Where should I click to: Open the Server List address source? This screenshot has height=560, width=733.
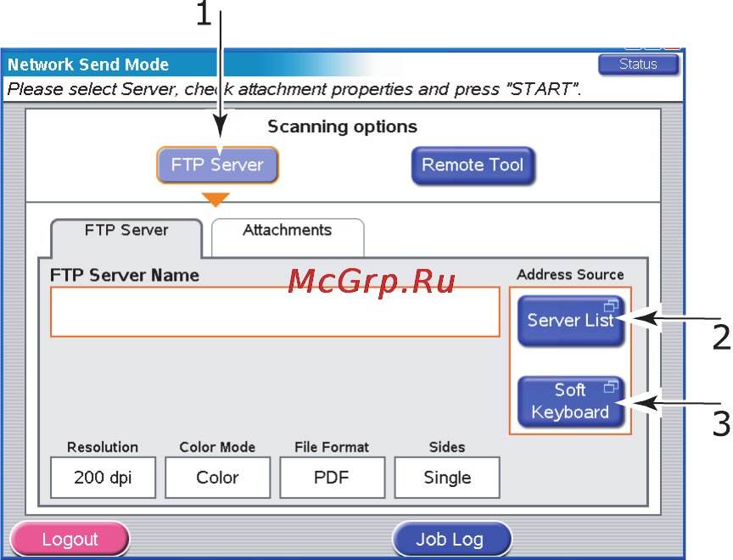click(x=570, y=321)
